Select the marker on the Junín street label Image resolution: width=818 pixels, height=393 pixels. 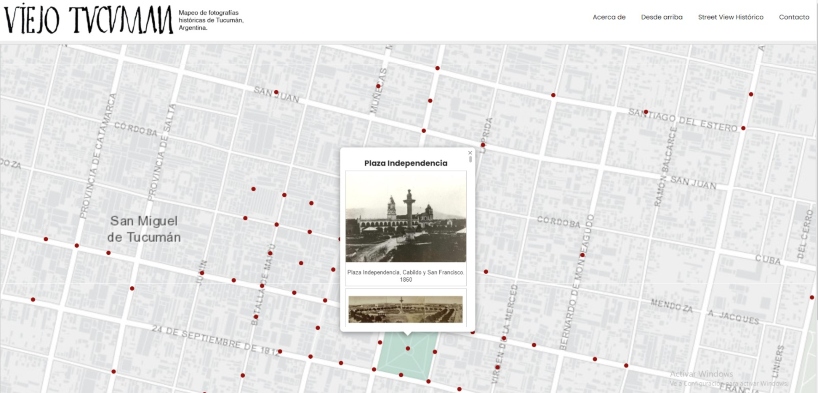(x=202, y=273)
